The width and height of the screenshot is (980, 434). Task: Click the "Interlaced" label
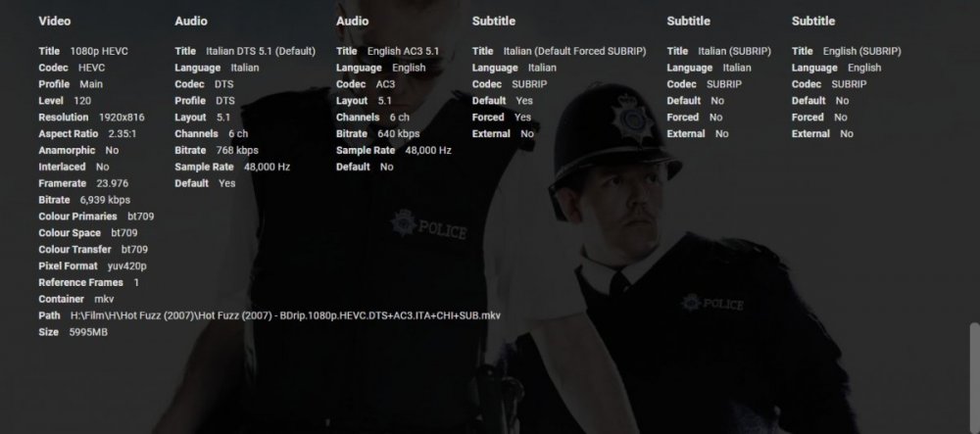62,167
